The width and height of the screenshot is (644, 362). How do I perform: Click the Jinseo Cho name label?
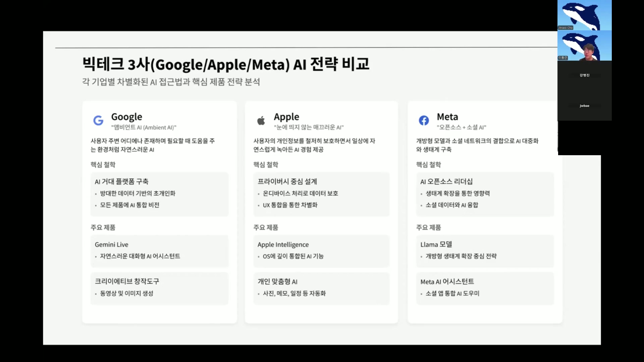[566, 28]
